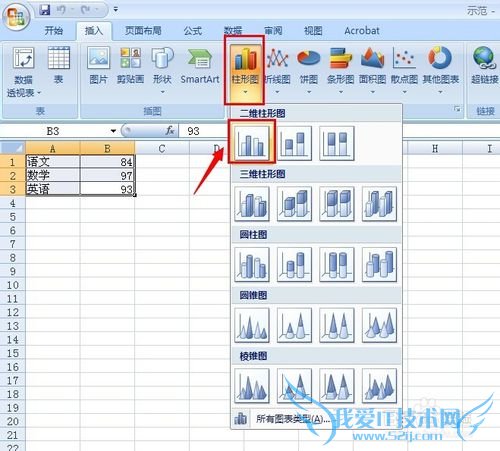Choose stacked cylinder chart
This screenshot has height=451, width=500.
click(294, 264)
